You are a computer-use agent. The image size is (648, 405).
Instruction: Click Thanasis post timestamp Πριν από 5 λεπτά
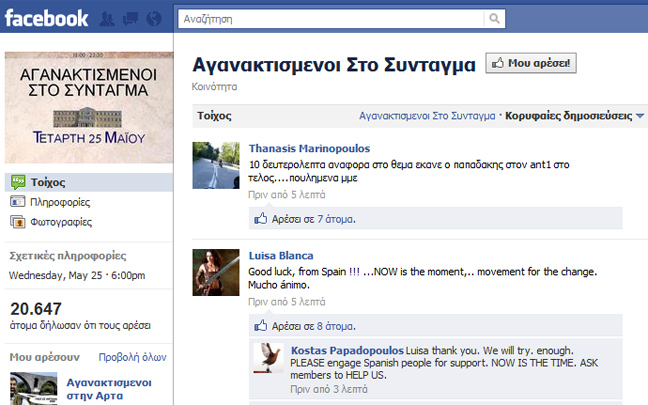286,195
